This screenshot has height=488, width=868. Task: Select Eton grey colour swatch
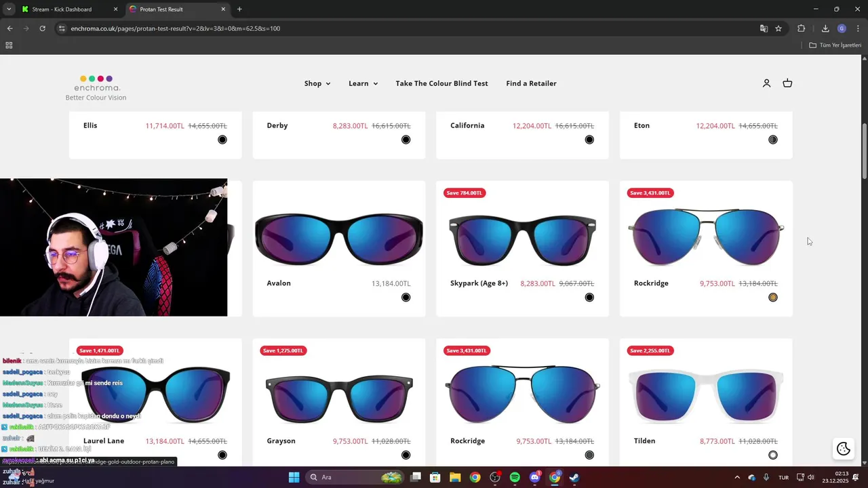[x=773, y=140]
